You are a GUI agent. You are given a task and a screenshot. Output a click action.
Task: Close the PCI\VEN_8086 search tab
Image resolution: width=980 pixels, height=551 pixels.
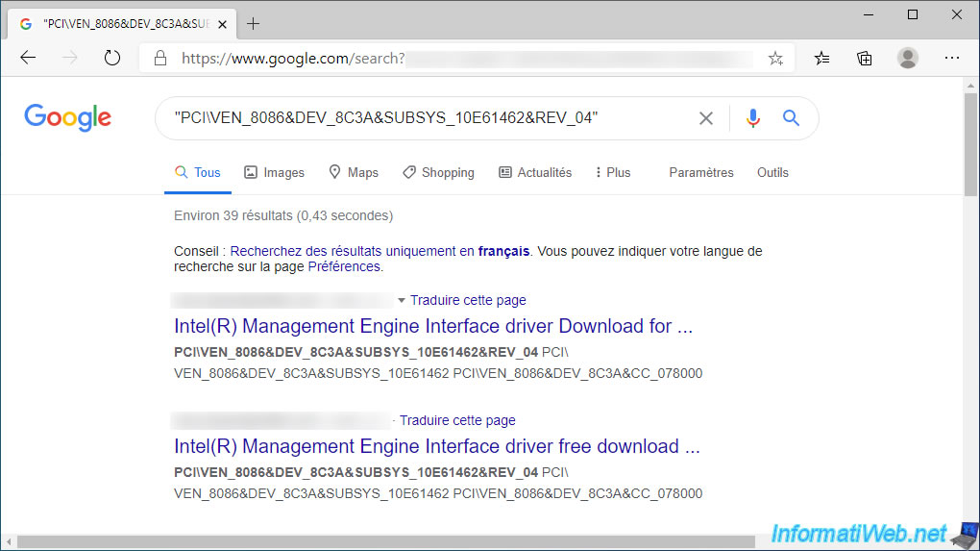[223, 24]
